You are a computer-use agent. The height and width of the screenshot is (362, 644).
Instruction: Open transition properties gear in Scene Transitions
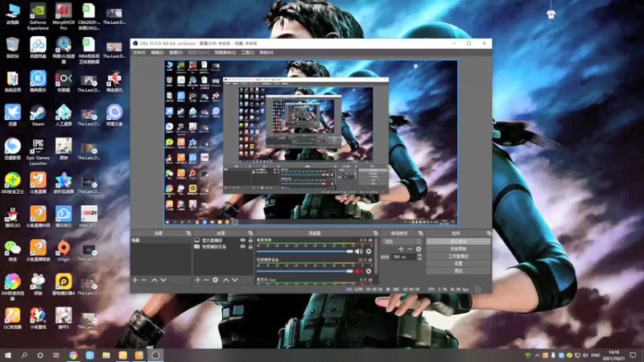pos(419,249)
